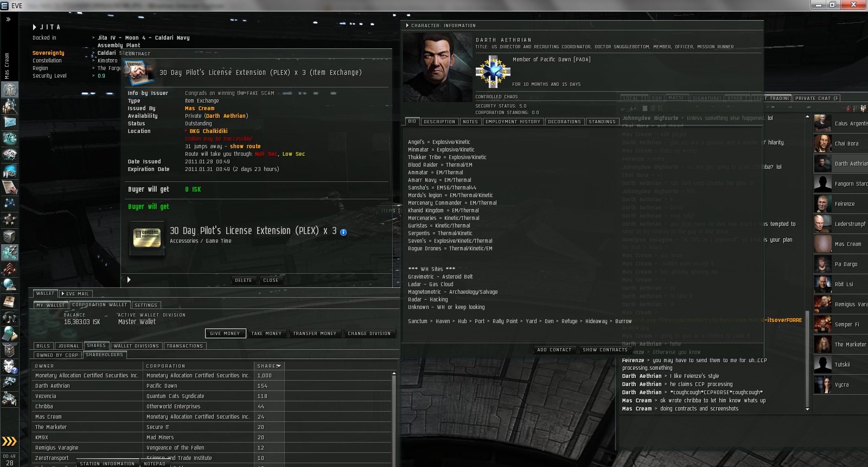868x467 pixels.
Task: Select Chai Bora in member list
Action: 841,143
